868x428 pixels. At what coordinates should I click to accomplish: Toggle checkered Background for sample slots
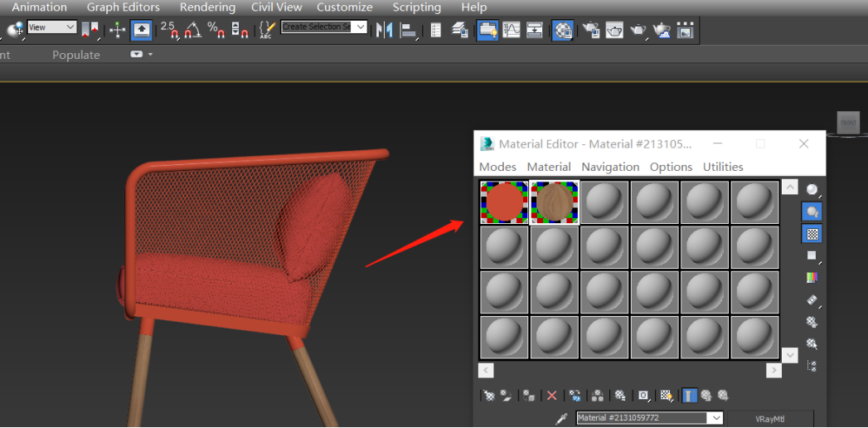click(812, 234)
